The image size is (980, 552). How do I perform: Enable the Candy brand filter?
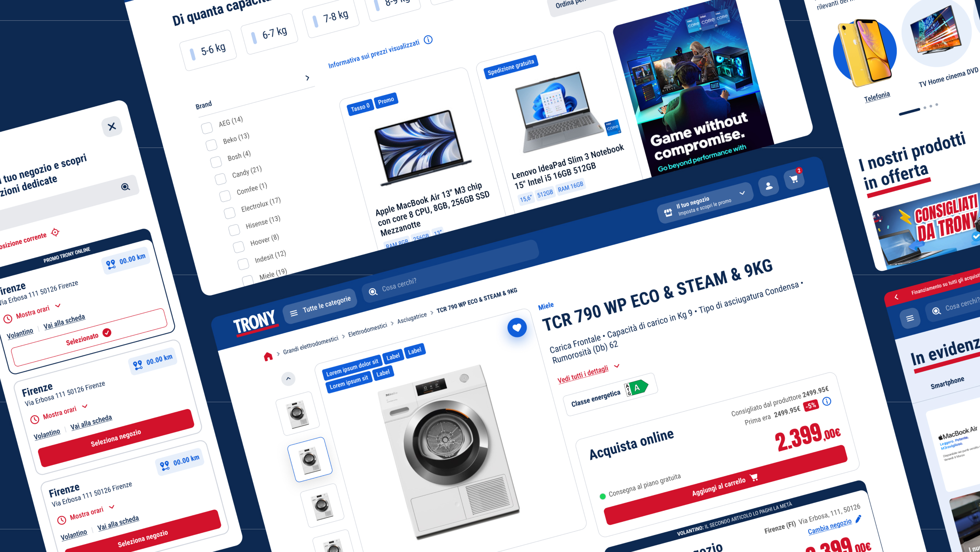221,179
